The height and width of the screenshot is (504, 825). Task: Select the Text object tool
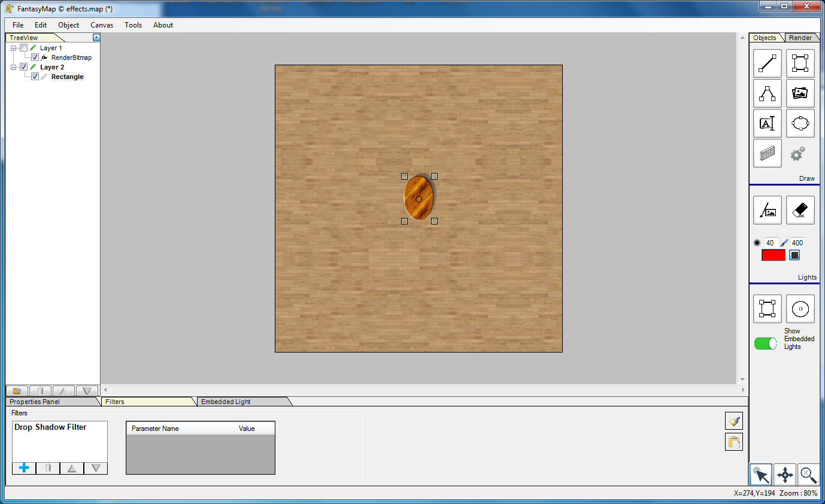768,123
